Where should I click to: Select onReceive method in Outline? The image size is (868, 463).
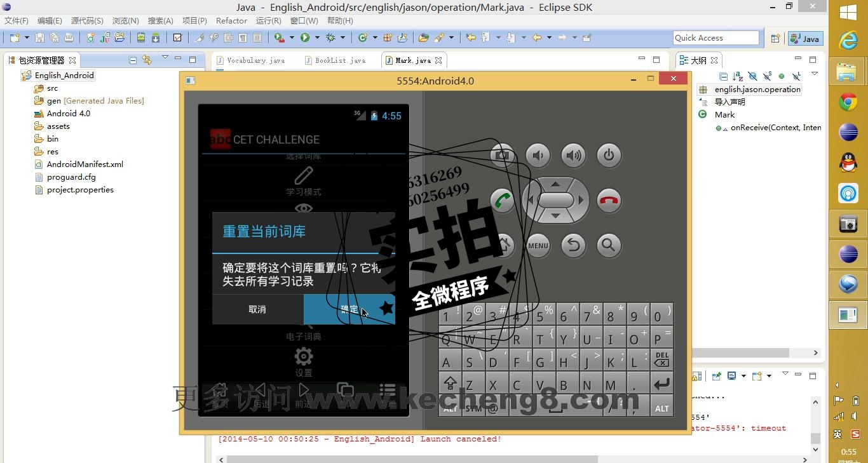tap(769, 128)
